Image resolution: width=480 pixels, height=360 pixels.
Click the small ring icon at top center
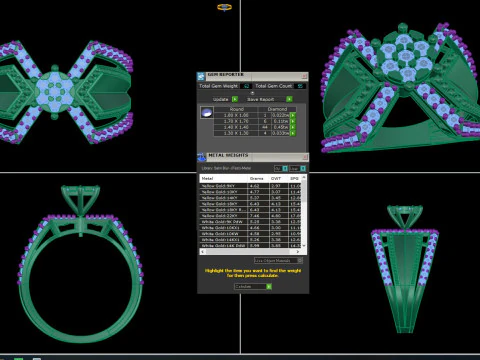[x=224, y=7]
